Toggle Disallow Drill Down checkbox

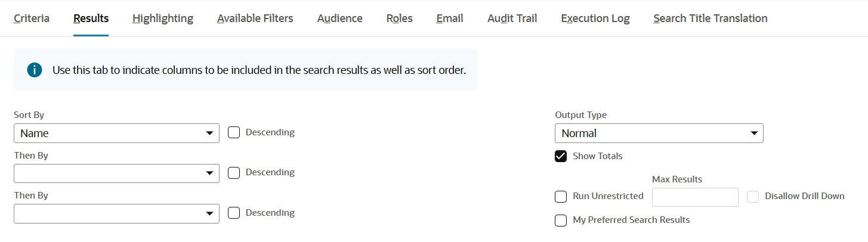[x=753, y=197]
